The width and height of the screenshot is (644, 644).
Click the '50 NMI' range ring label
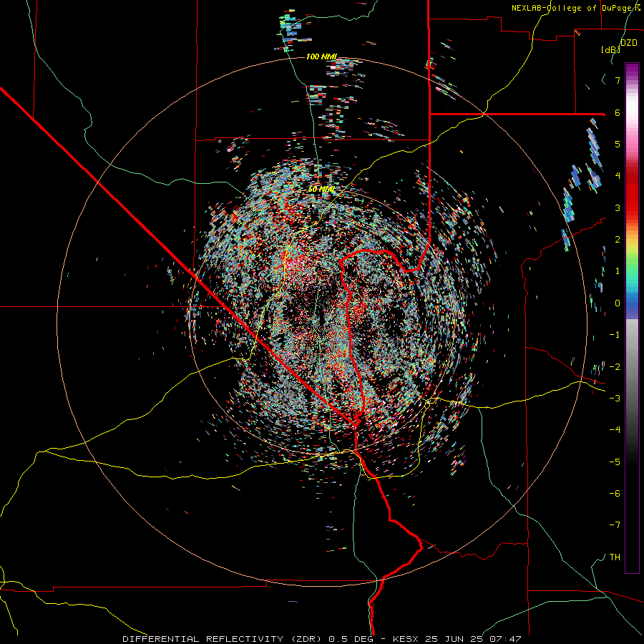pyautogui.click(x=321, y=190)
